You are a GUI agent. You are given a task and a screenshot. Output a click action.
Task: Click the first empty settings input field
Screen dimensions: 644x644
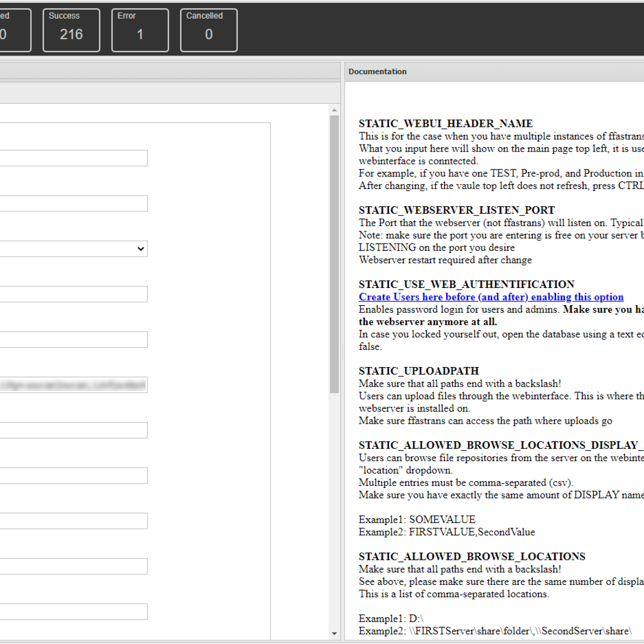click(73, 158)
